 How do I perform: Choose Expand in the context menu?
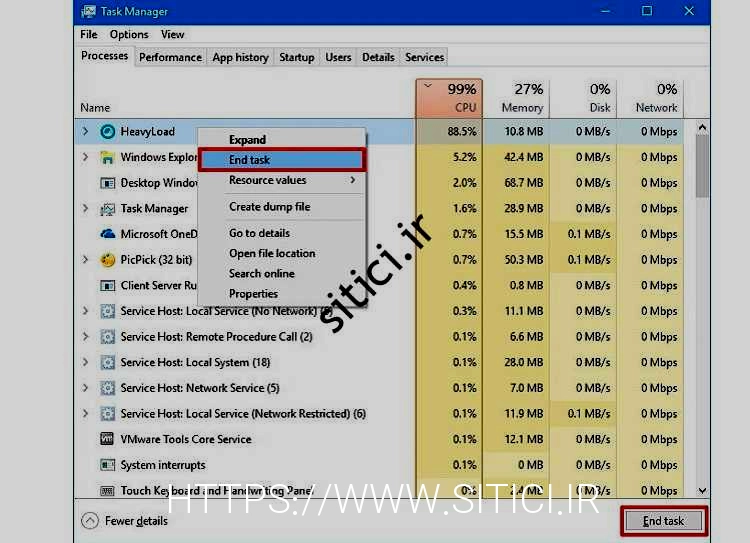(x=282, y=140)
